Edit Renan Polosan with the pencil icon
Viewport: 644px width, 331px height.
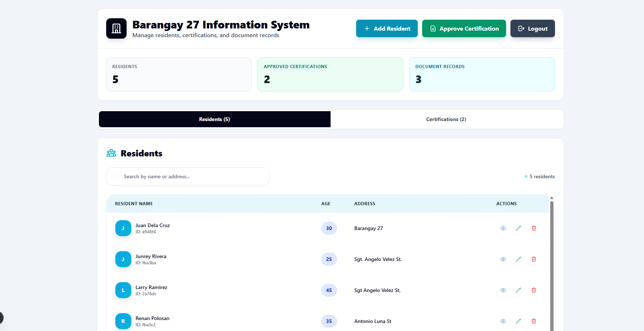coord(518,321)
